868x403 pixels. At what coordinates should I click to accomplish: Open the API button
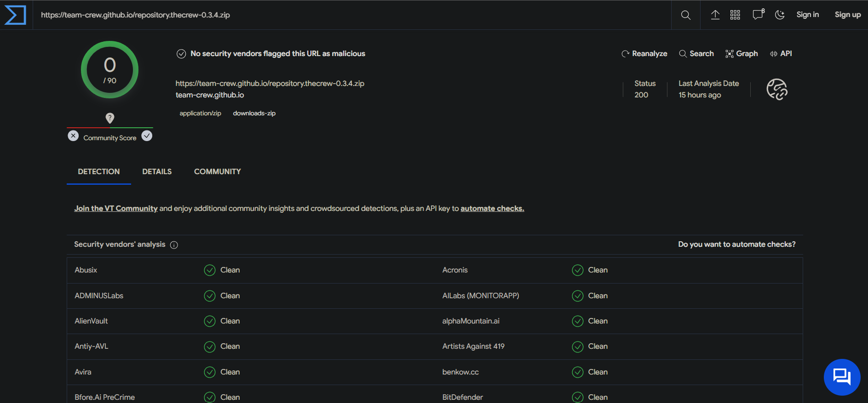pyautogui.click(x=781, y=54)
